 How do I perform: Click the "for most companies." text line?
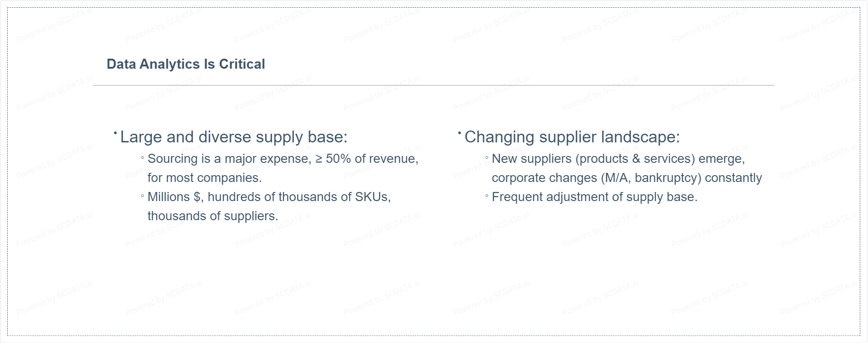click(x=204, y=178)
